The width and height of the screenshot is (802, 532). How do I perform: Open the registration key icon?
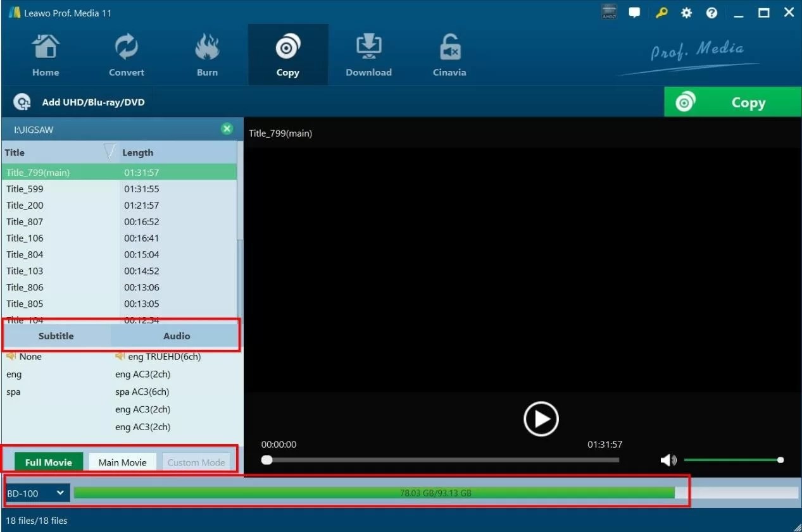[x=661, y=12]
